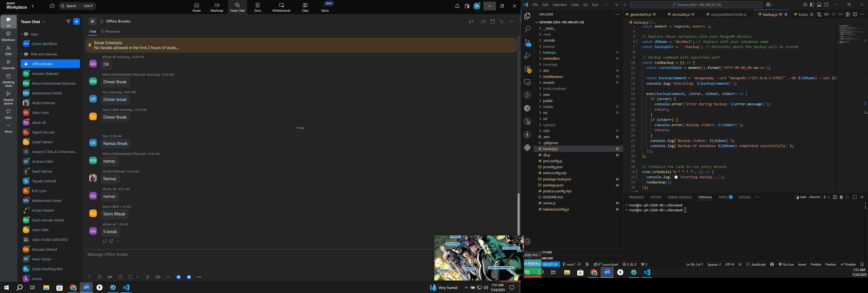
Task: Open Zoom Whiteboards section
Action: click(281, 7)
